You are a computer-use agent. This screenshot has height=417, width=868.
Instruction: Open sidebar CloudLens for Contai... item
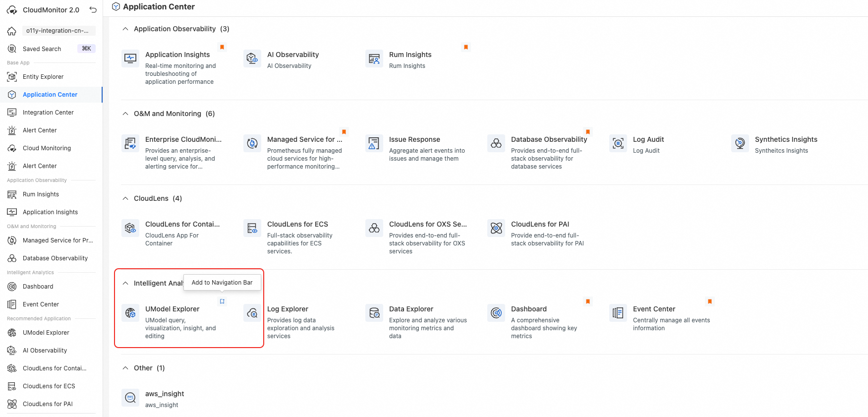[x=51, y=368]
